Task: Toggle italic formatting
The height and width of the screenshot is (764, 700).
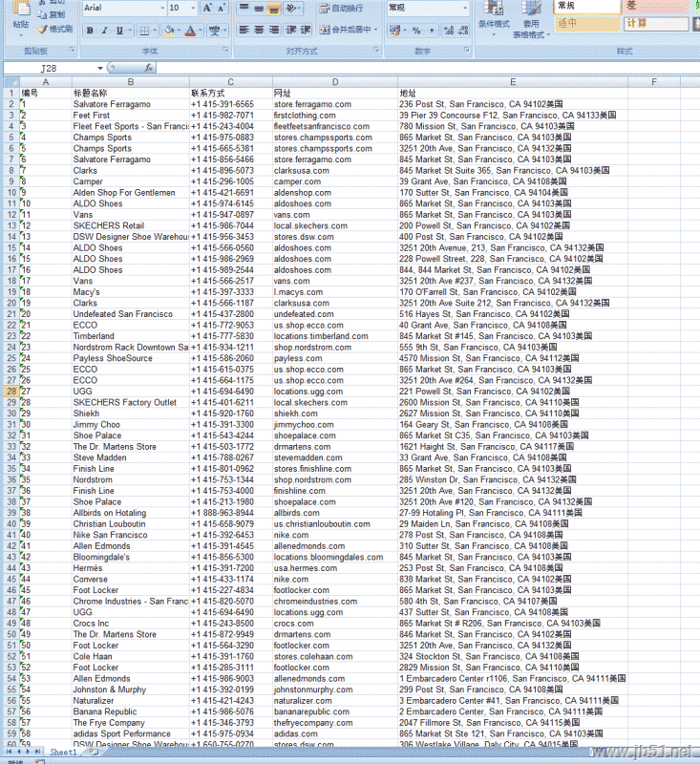Action: 104,31
